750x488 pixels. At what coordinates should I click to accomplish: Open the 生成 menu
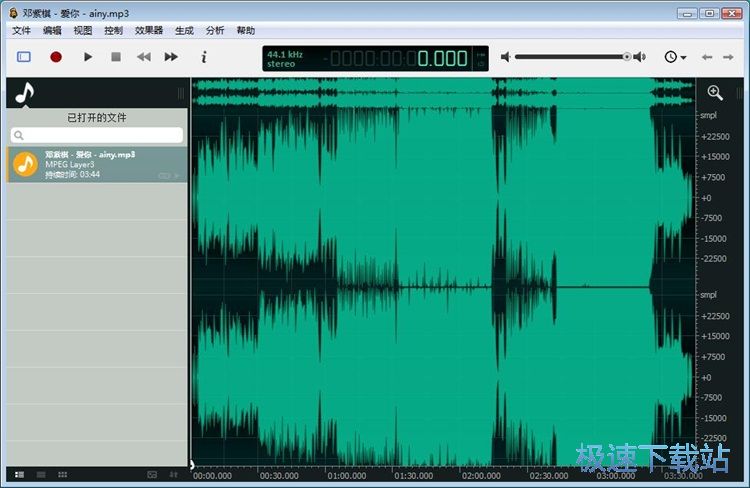pos(184,31)
